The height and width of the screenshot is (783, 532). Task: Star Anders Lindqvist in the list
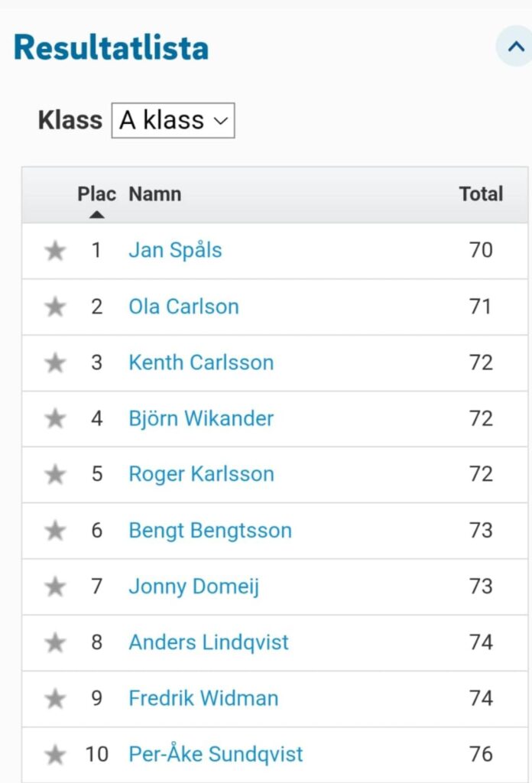point(55,642)
